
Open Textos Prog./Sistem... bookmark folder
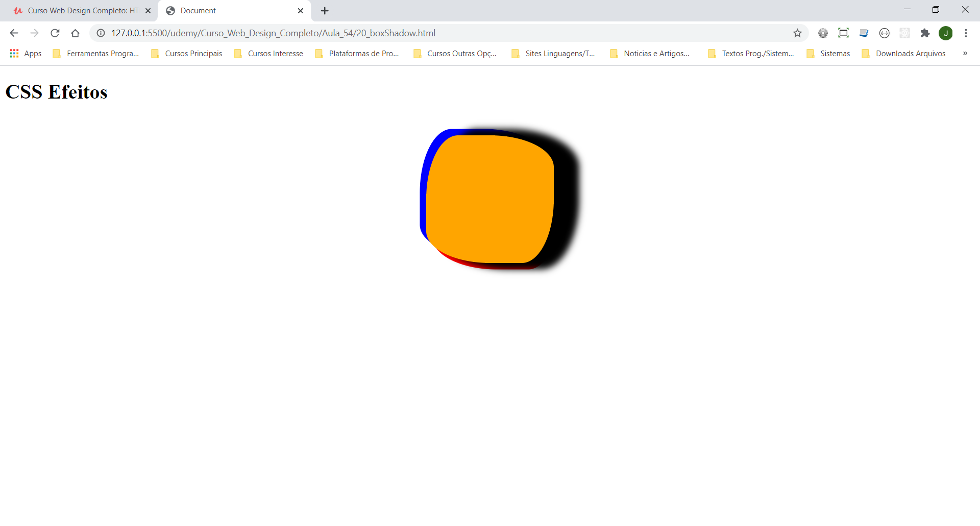pos(751,54)
